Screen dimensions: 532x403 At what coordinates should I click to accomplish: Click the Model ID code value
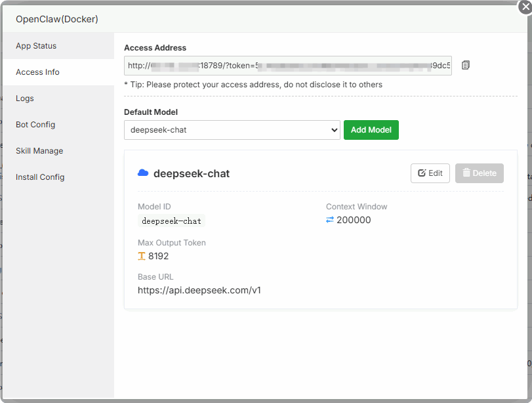point(172,221)
